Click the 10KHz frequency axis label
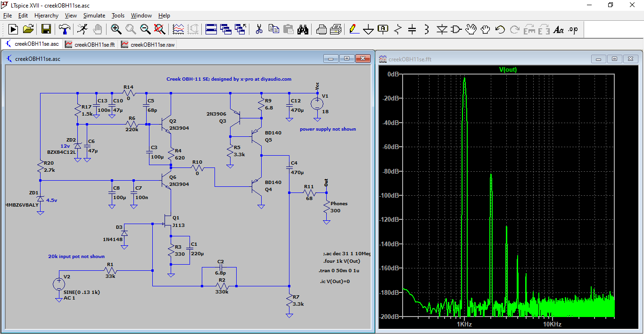 [x=553, y=325]
